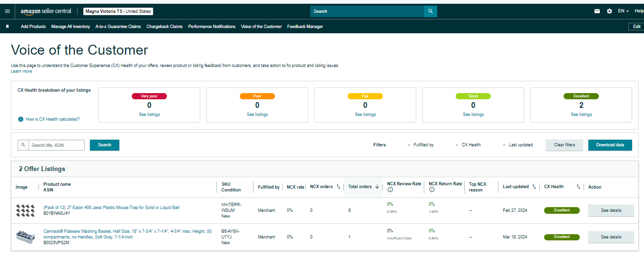This screenshot has width=644, height=257.
Task: Open the Camrack basket product thumbnail
Action: tap(24, 237)
